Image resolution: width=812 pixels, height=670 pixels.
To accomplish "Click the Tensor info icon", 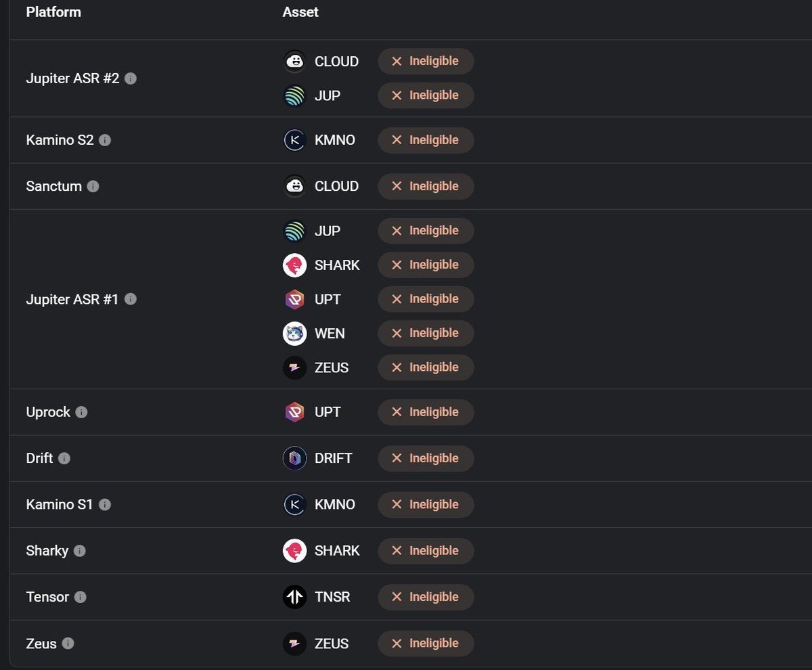I will click(81, 597).
